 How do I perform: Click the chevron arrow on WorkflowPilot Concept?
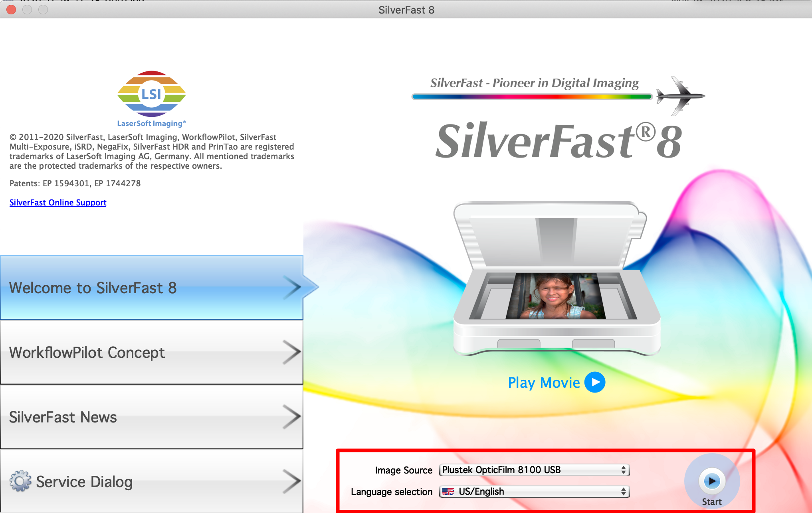(292, 353)
